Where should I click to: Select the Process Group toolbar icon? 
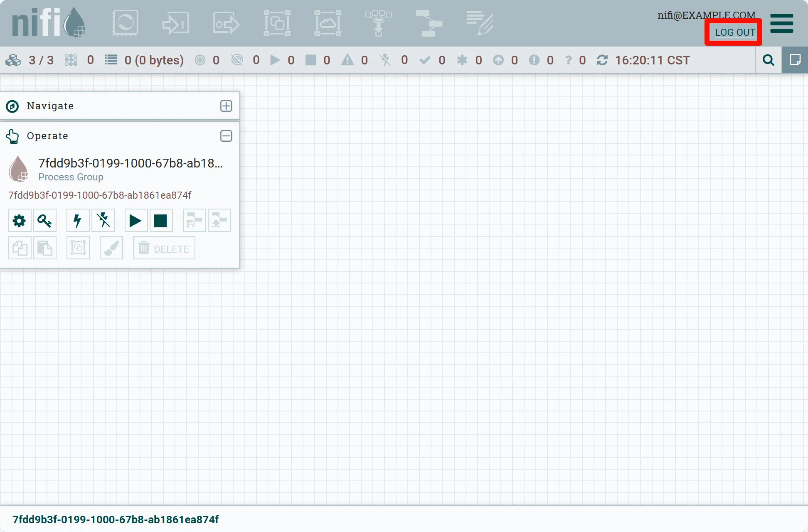(x=277, y=23)
